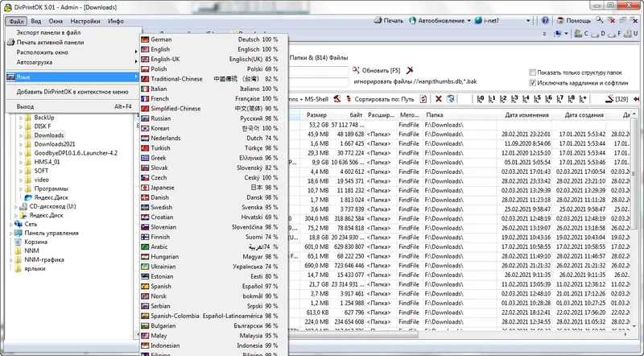Click the Дата изменения column header
This screenshot has height=356, width=644.
pos(526,115)
